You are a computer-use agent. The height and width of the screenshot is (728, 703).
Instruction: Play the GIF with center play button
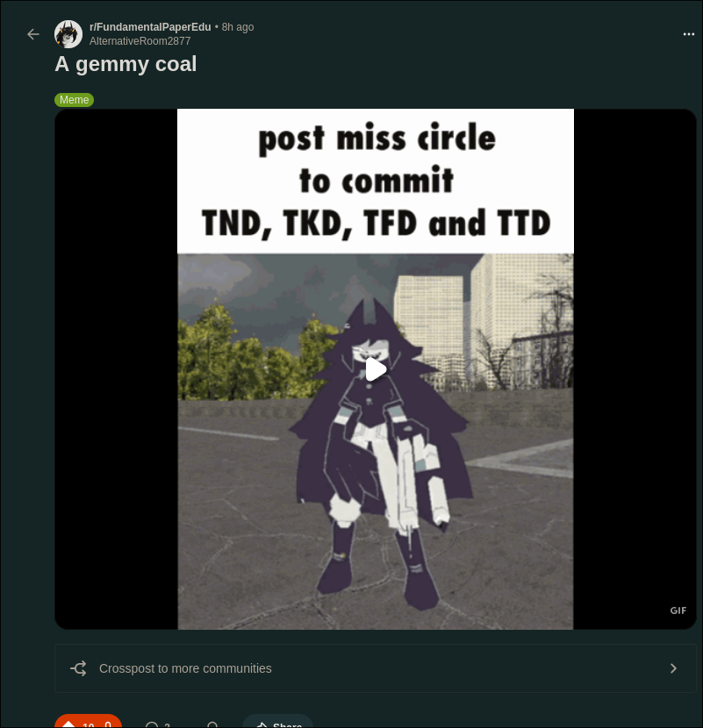tap(376, 369)
